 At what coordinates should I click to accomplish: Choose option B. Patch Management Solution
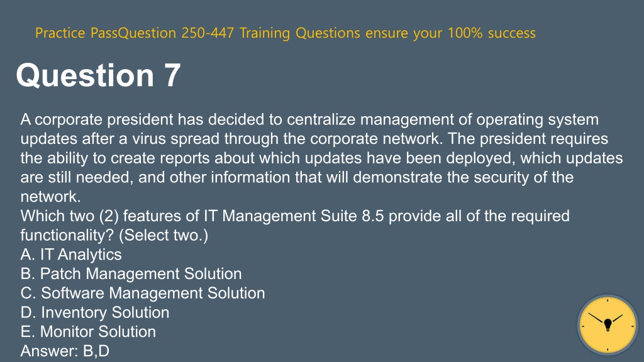coord(131,274)
